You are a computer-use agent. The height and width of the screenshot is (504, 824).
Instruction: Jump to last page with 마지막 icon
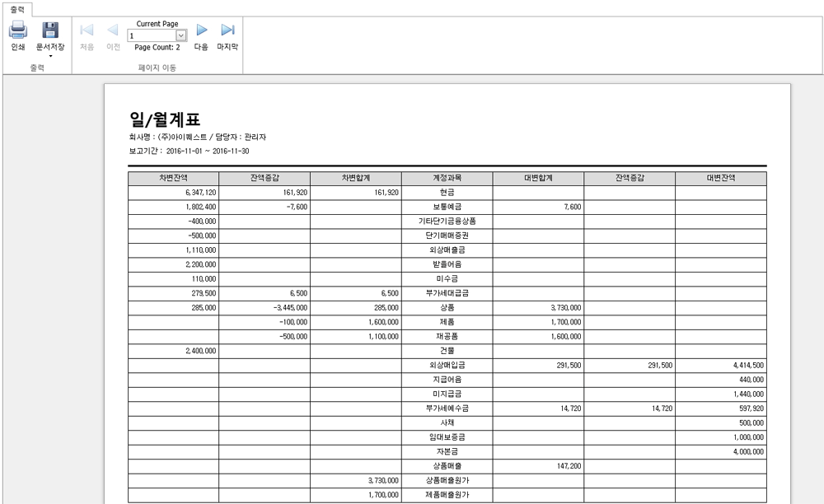tap(227, 31)
